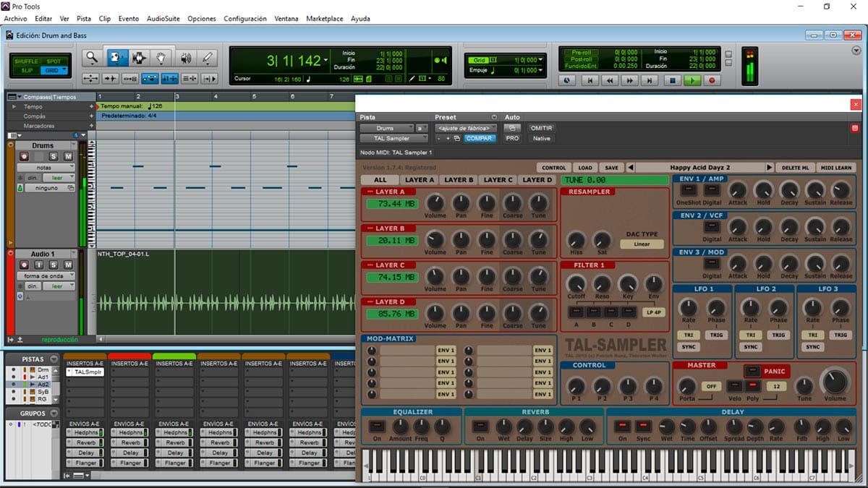Click the DAC TYPE Linear field
Screen dimensions: 868x488
tap(642, 244)
